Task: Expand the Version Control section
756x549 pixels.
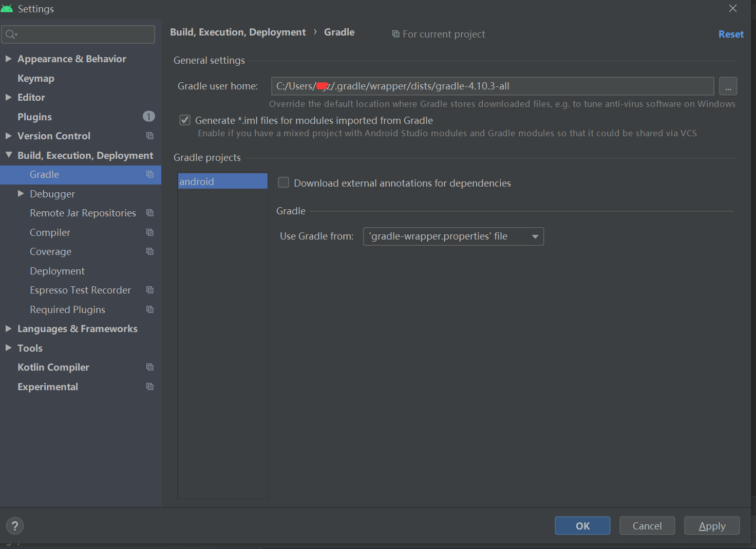Action: (8, 136)
